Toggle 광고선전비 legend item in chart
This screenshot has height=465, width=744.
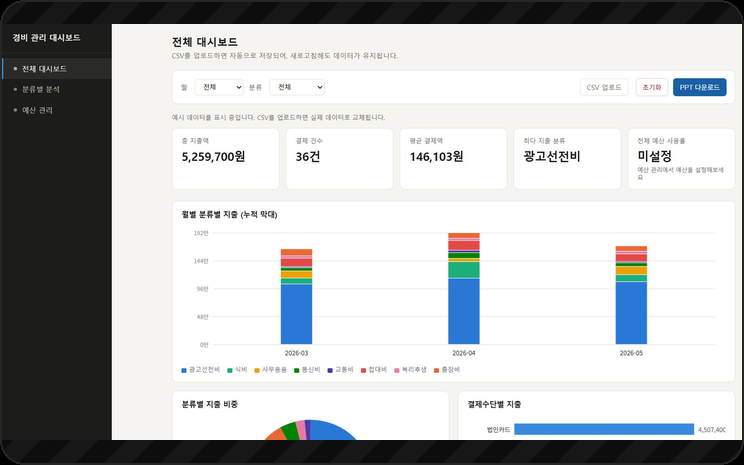tap(201, 370)
